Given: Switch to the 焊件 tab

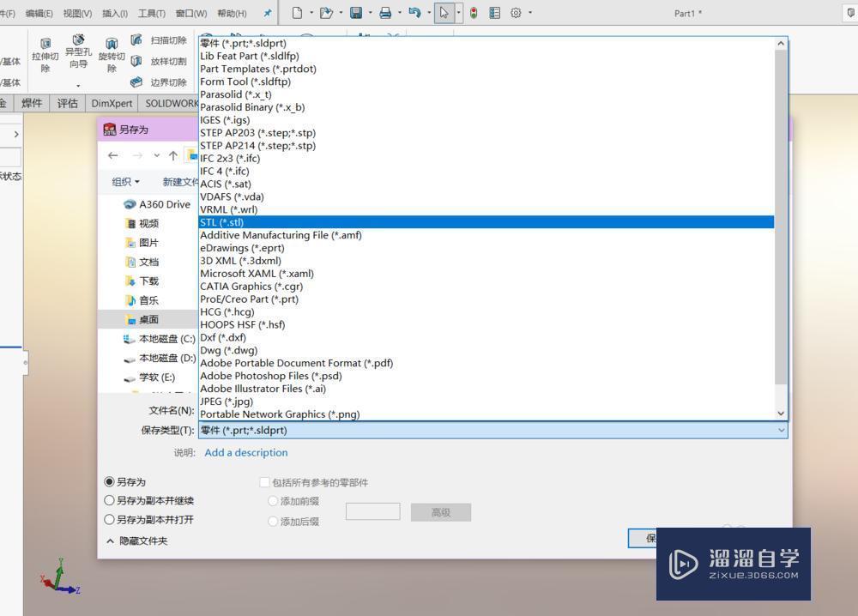Looking at the screenshot, I should coord(32,103).
